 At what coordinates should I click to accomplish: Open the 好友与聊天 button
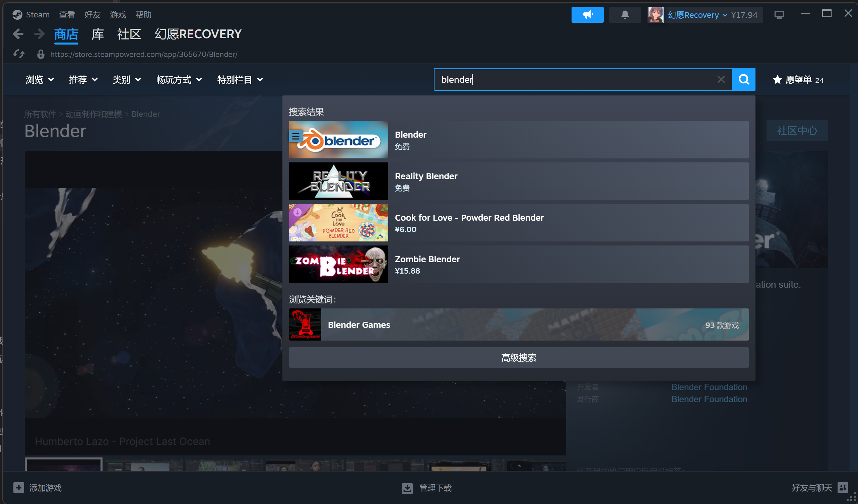coord(820,488)
